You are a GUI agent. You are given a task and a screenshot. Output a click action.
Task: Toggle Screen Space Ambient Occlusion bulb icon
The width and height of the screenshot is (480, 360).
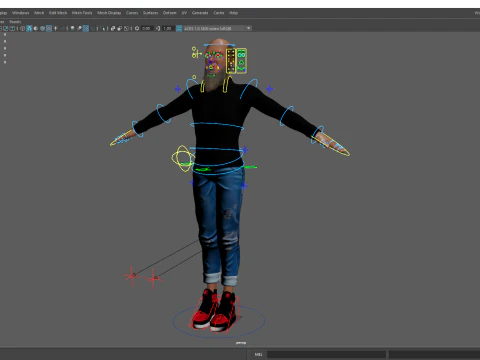[72, 28]
